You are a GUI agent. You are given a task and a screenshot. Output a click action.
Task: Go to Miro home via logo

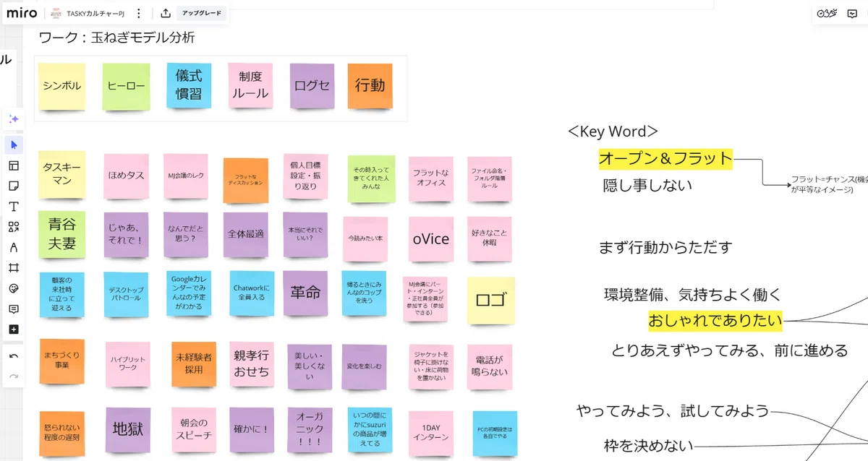(x=22, y=13)
